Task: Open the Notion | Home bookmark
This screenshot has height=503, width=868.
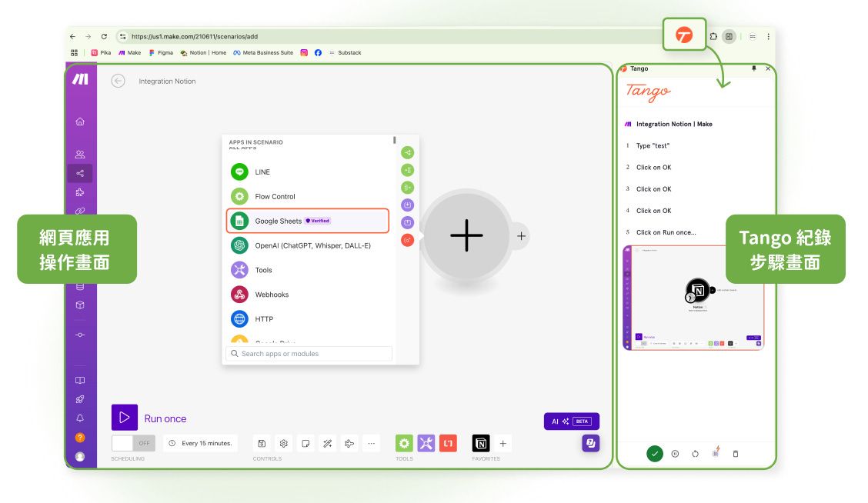Action: [x=203, y=52]
